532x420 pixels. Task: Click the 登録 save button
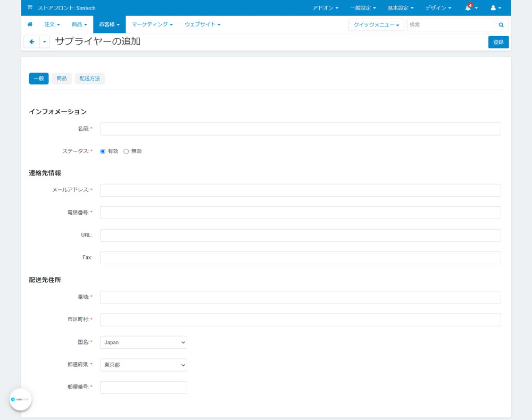[498, 42]
